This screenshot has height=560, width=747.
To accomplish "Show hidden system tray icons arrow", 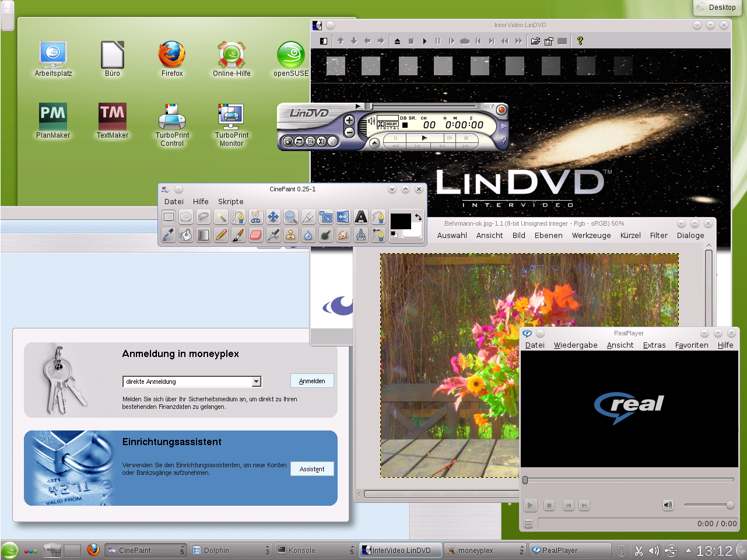I will tap(689, 550).
